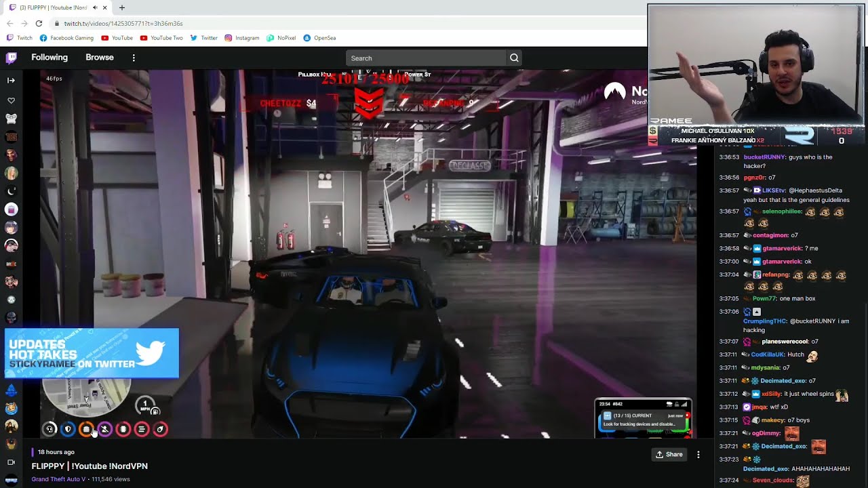Click username Pown77 in chat
The image size is (868, 488).
(764, 299)
